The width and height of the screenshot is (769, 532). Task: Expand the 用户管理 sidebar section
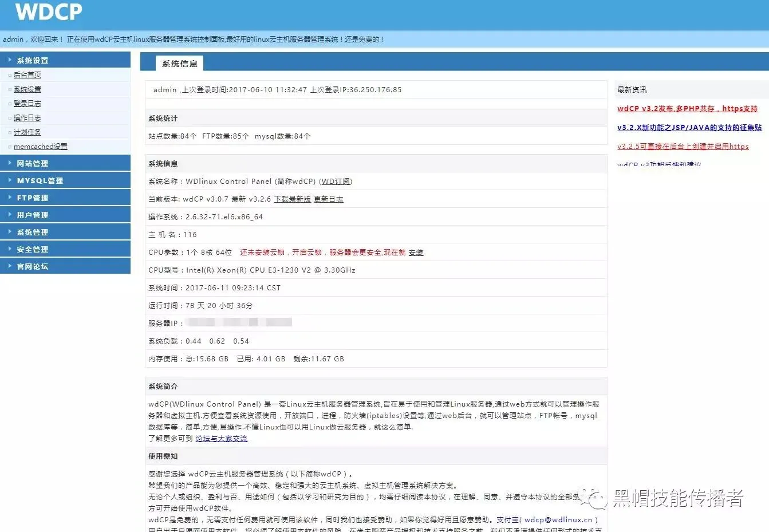pos(65,215)
